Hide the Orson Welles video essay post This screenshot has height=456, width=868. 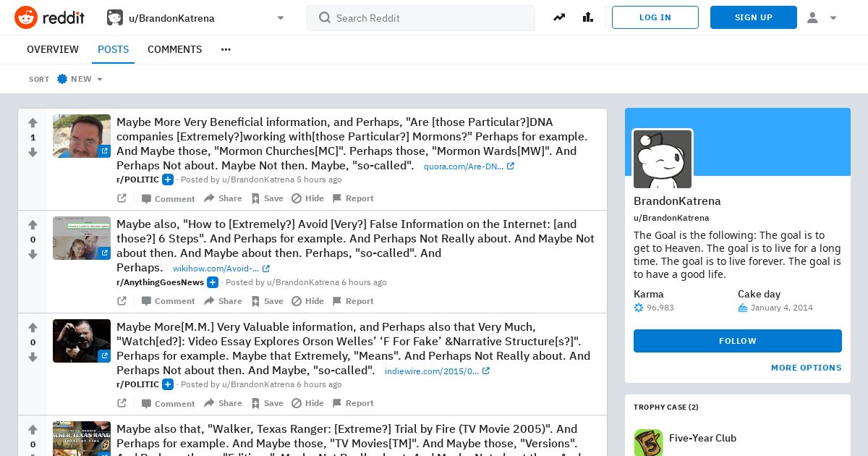click(x=307, y=403)
